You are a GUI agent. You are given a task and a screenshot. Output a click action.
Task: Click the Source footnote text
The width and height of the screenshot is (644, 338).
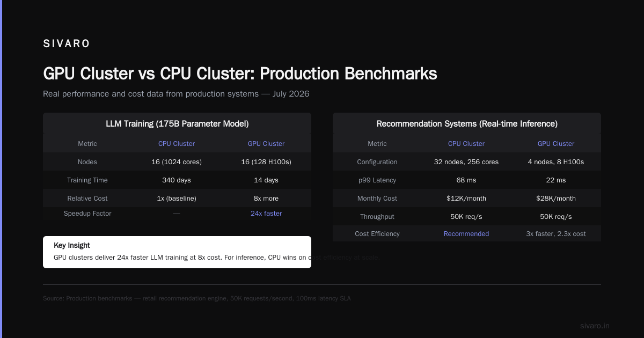197,298
